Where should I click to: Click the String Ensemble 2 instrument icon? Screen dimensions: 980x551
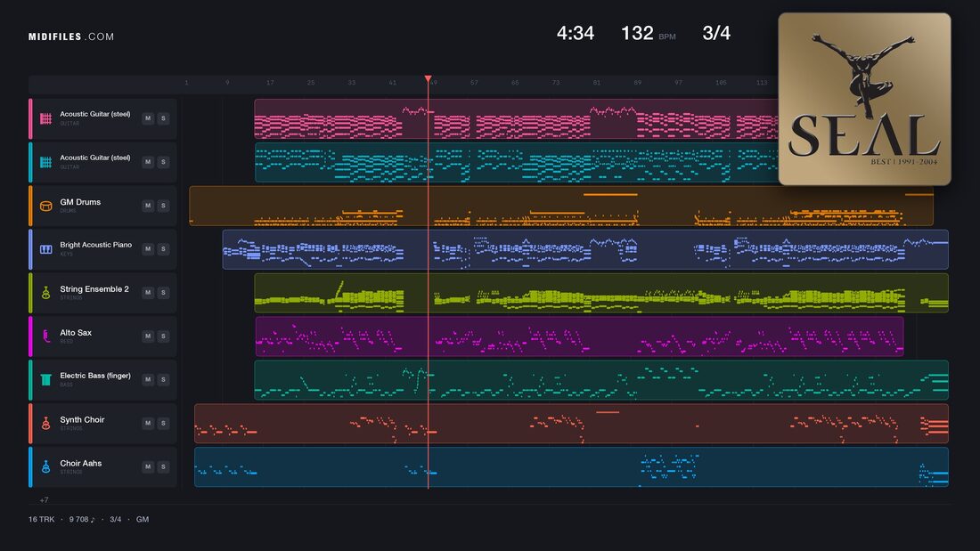pyautogui.click(x=45, y=293)
